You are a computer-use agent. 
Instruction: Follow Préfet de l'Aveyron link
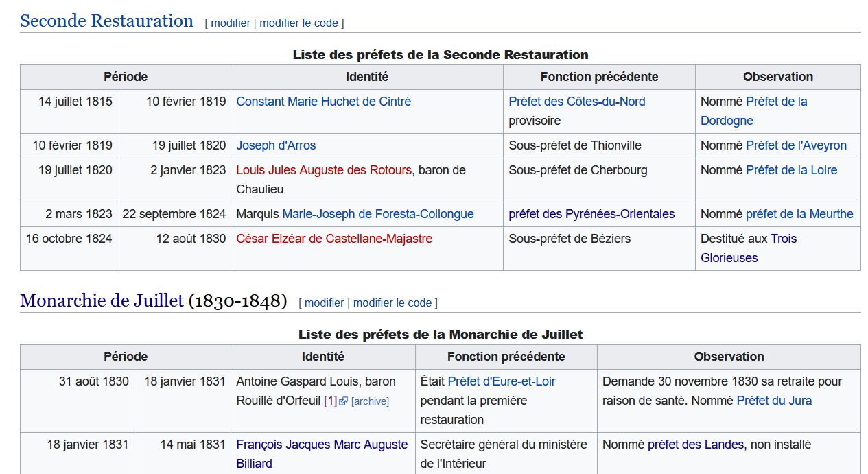pyautogui.click(x=796, y=145)
